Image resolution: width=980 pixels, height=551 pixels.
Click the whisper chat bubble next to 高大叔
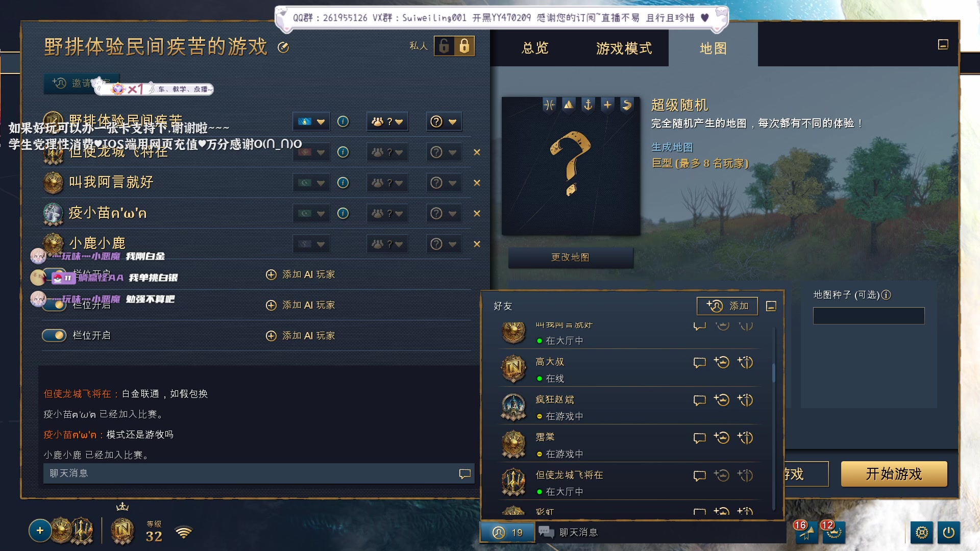(x=699, y=363)
